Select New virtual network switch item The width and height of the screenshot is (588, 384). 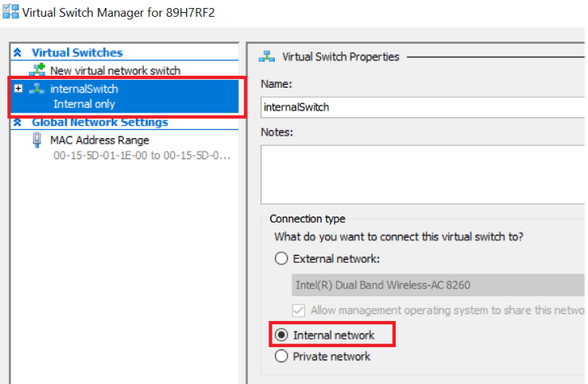point(115,71)
